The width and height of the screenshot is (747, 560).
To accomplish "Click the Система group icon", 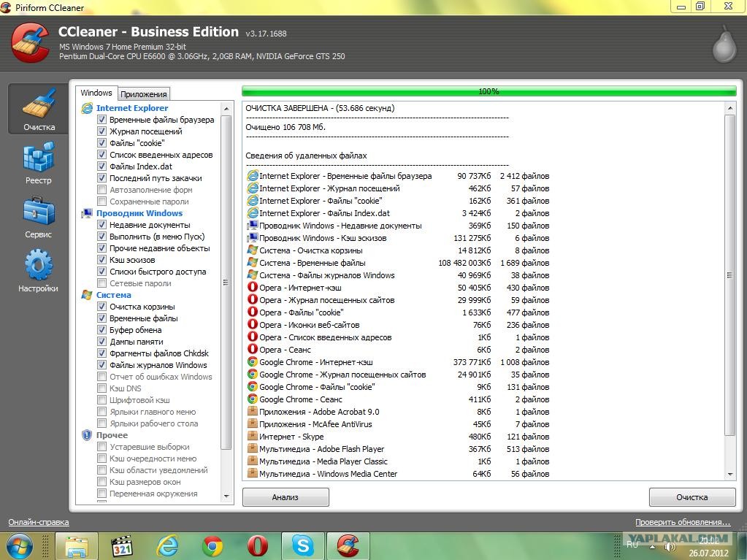I will 87,295.
